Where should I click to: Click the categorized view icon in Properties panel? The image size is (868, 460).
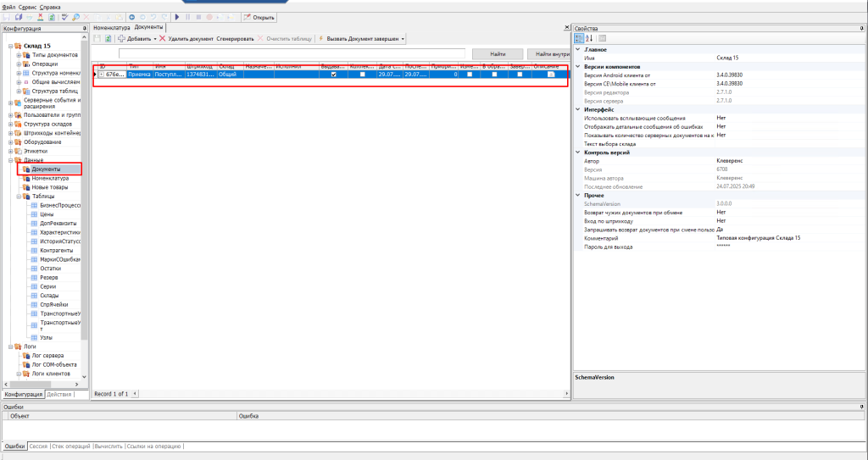[580, 38]
